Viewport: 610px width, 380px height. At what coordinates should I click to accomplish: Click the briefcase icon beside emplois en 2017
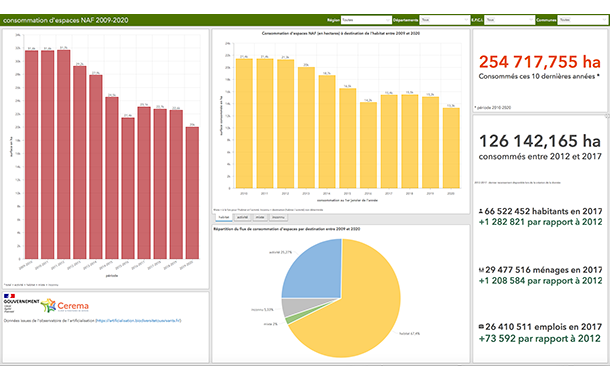(481, 327)
